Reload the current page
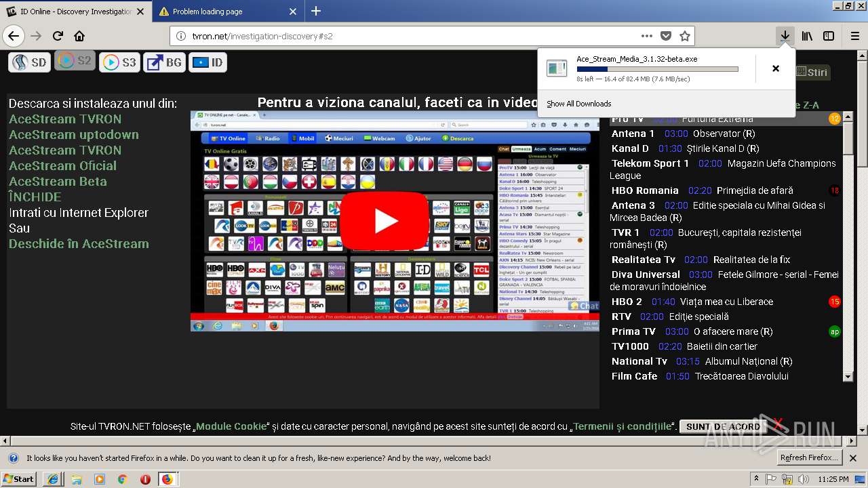Image resolution: width=868 pixels, height=488 pixels. 58,36
